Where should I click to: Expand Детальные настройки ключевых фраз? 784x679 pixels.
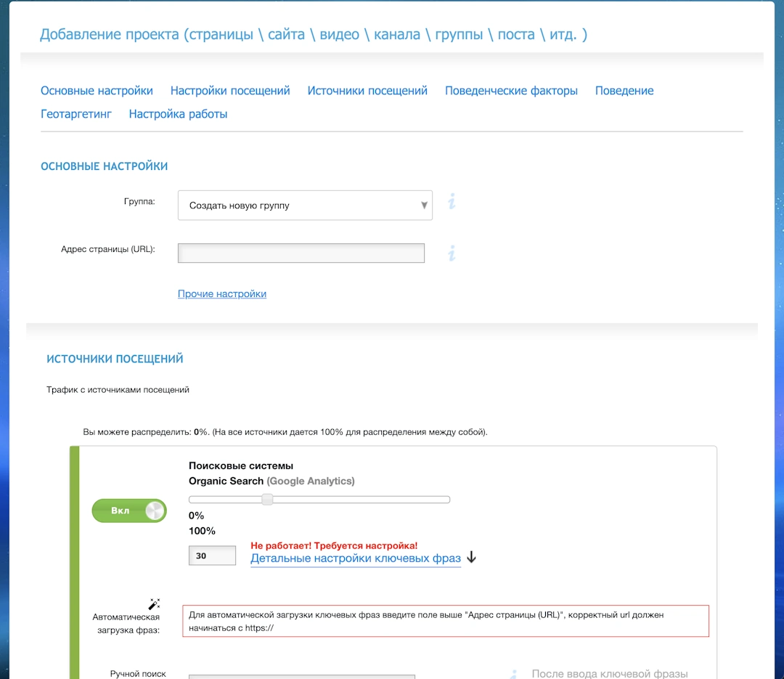tap(356, 558)
